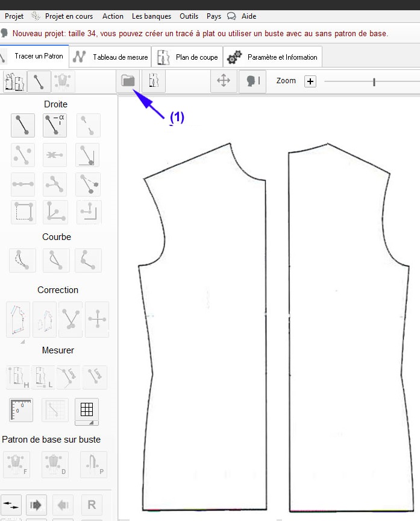Select the angled line tool with alpha symbol

pos(55,125)
